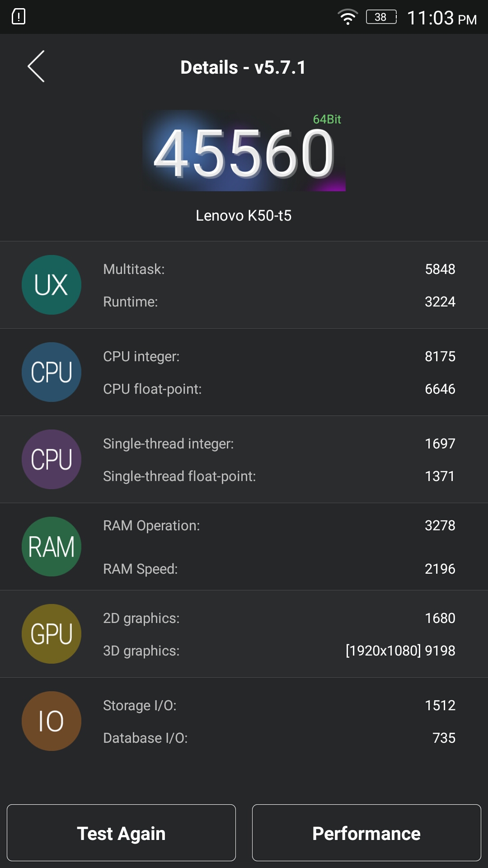Tap the blue CPU category icon
This screenshot has width=488, height=868.
[52, 372]
